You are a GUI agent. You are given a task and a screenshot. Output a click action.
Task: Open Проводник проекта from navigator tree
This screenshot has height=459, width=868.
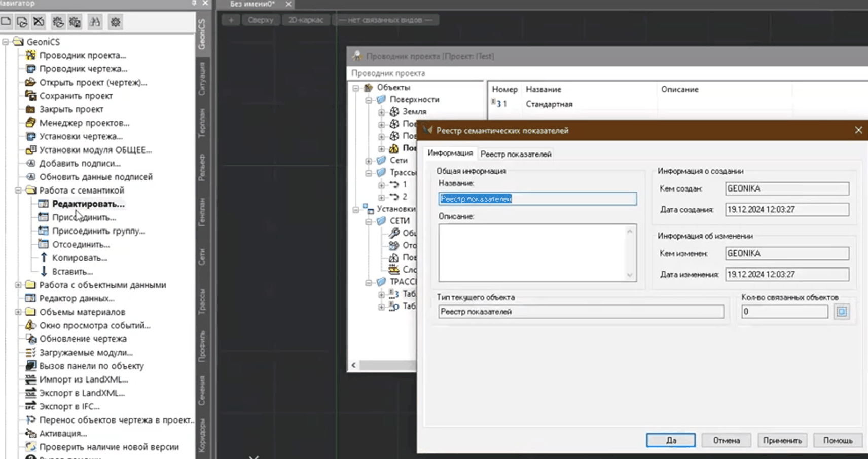[82, 55]
